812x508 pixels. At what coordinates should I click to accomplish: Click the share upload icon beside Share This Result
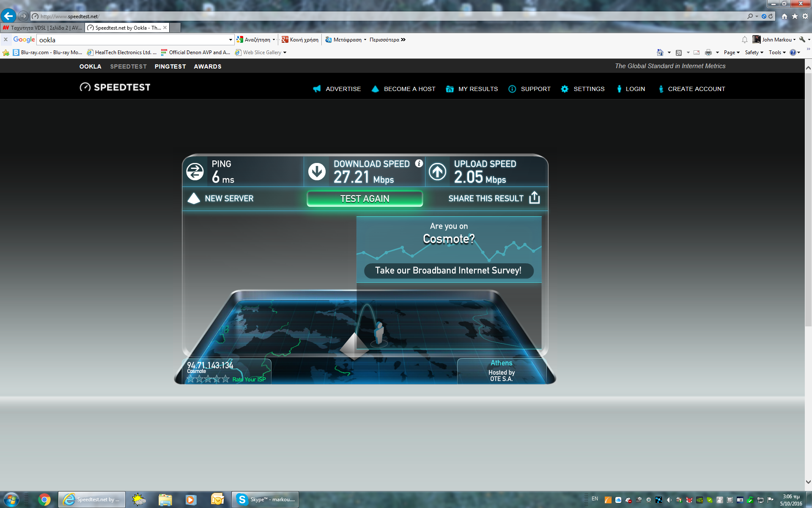point(535,198)
